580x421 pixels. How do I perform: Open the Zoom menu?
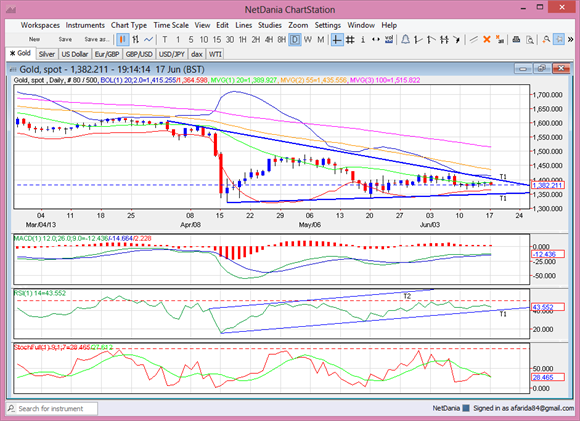298,25
